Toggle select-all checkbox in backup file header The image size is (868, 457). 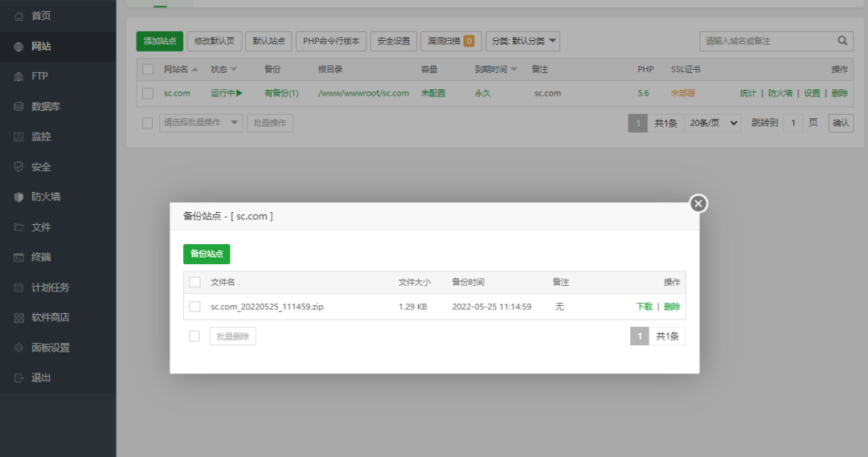click(194, 282)
